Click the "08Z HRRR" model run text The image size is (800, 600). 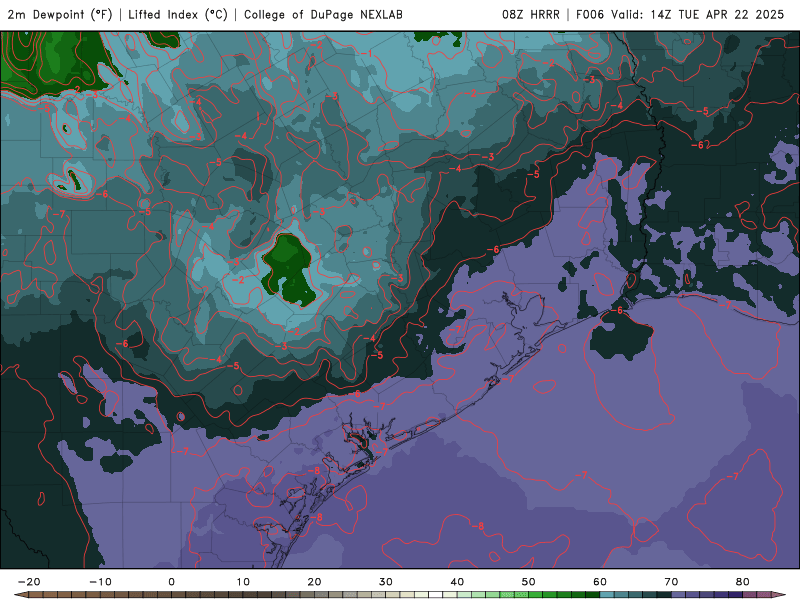point(531,14)
